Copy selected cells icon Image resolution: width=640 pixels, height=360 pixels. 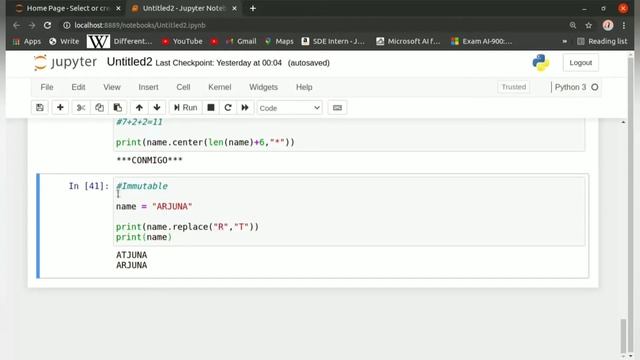click(x=99, y=107)
